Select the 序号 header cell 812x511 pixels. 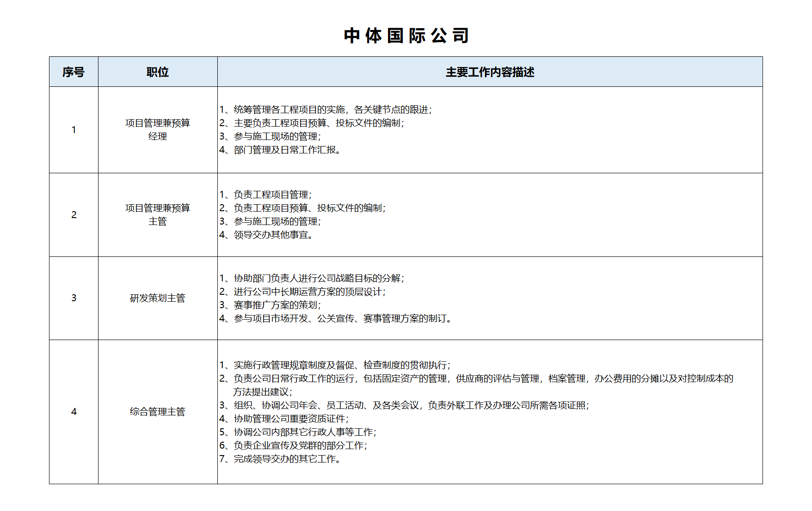[74, 72]
